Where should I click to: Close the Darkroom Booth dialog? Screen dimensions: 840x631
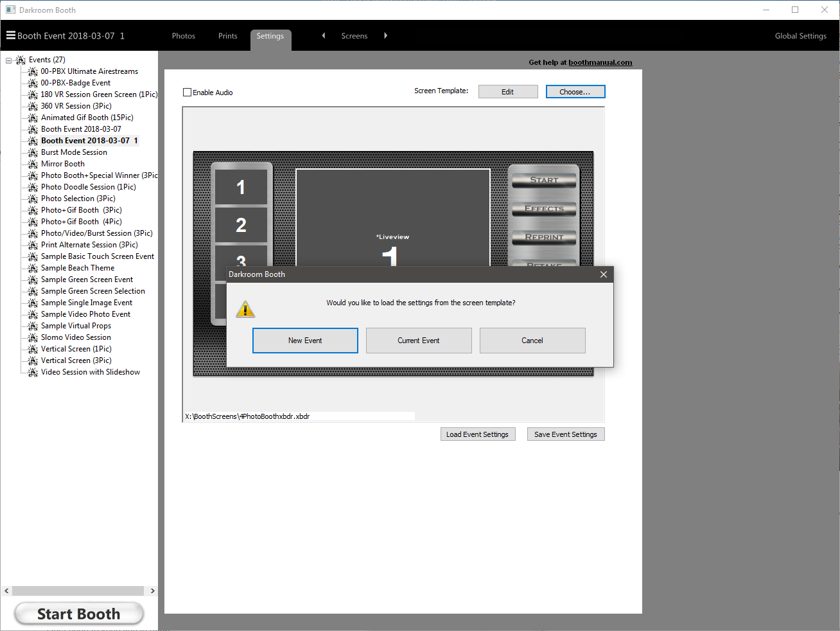pyautogui.click(x=604, y=274)
